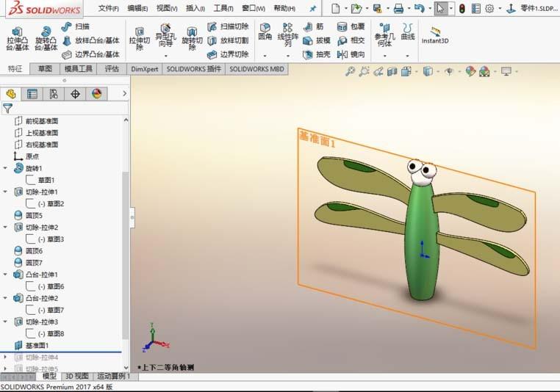Choose the 扫描切除 swept cut tool

[x=228, y=26]
